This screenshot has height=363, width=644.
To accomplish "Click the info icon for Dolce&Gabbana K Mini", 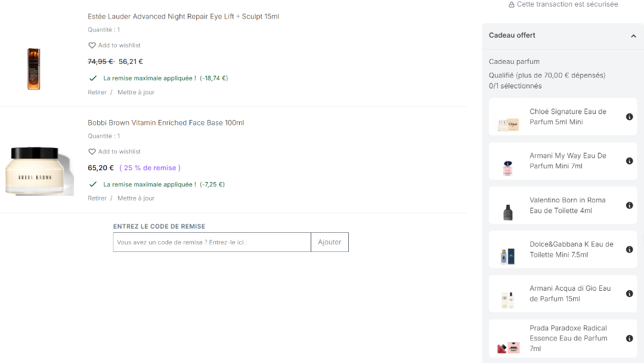I will 629,250.
